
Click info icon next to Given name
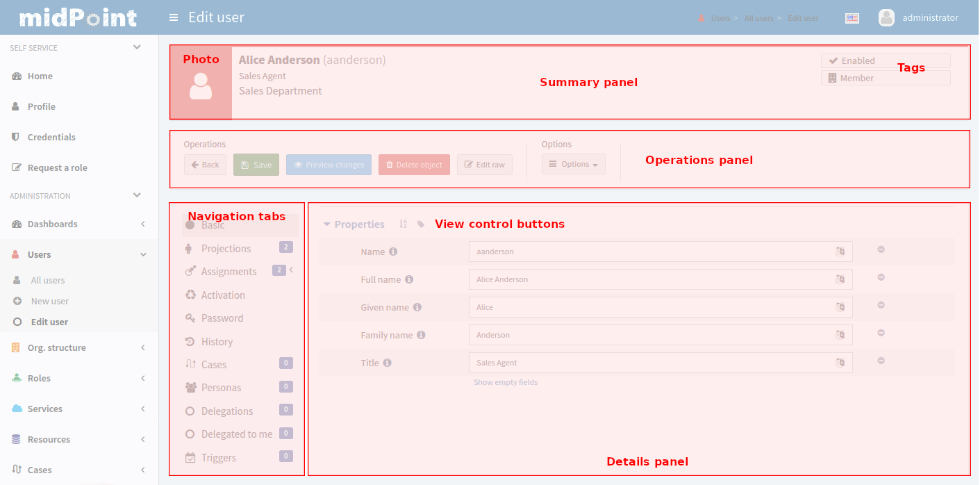417,307
